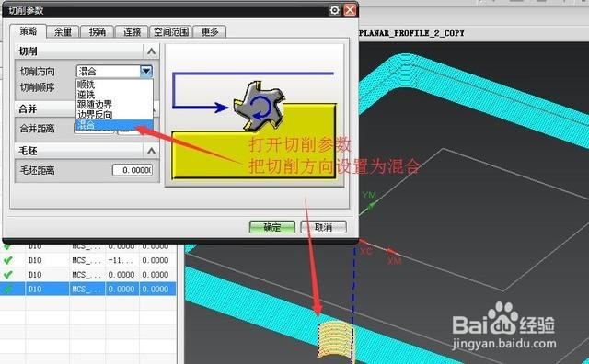Click the XM axis label in viewport

pos(394,260)
